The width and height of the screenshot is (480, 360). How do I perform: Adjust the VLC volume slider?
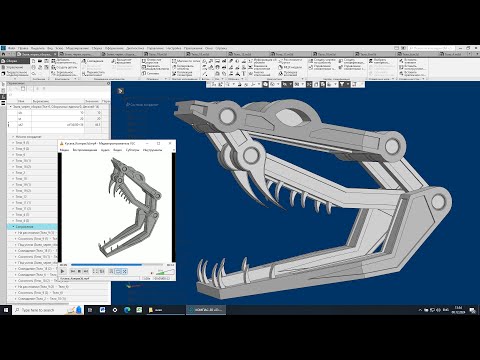[x=165, y=272]
